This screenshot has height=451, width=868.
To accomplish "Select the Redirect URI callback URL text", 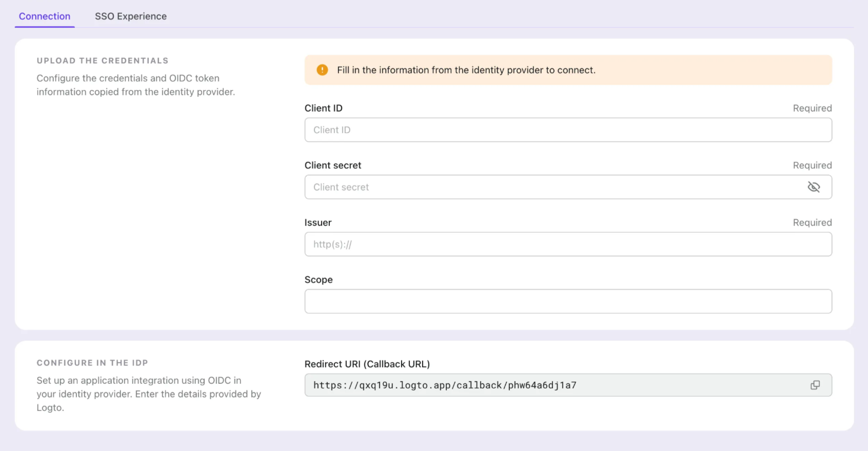I will pos(445,385).
